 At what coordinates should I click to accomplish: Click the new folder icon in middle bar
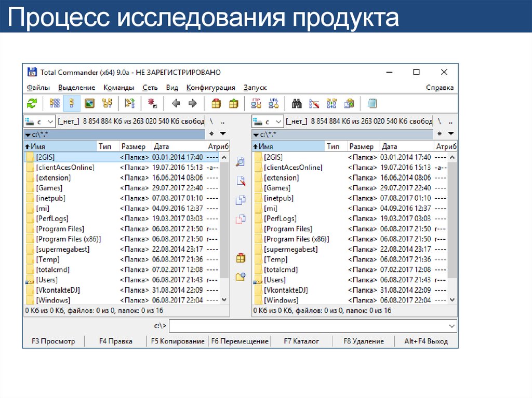pos(241,277)
